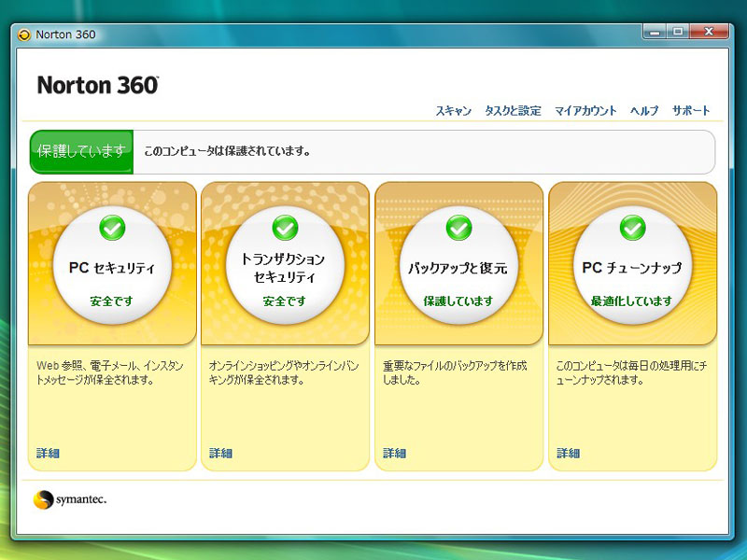This screenshot has height=560, width=747.
Task: Click green checkmark on PC セキュリティ
Action: [112, 228]
